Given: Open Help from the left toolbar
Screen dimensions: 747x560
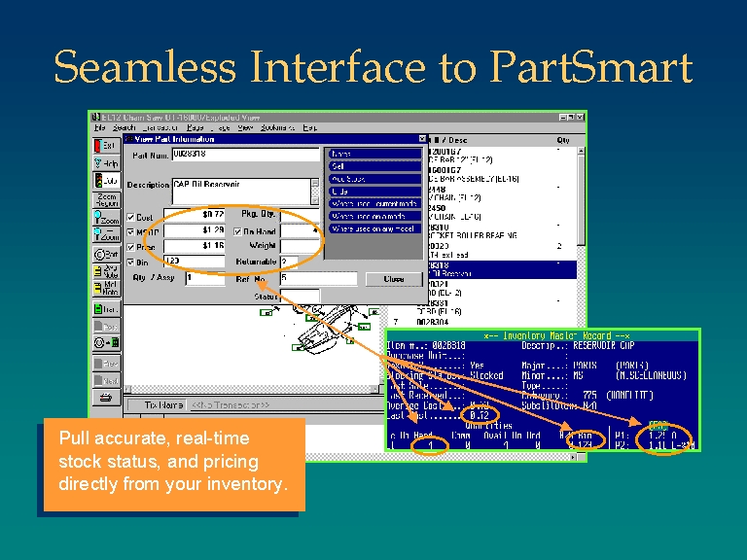Looking at the screenshot, I should point(106,163).
